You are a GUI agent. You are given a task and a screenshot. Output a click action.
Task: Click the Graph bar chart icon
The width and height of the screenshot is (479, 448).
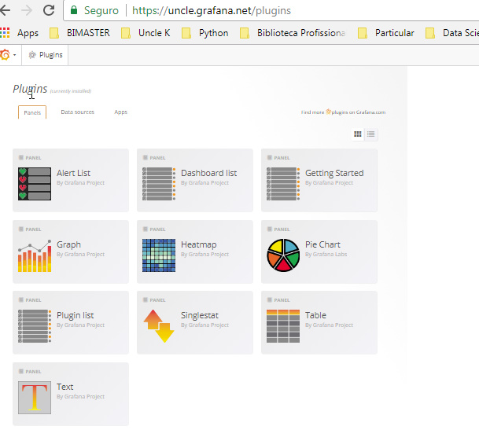point(35,255)
